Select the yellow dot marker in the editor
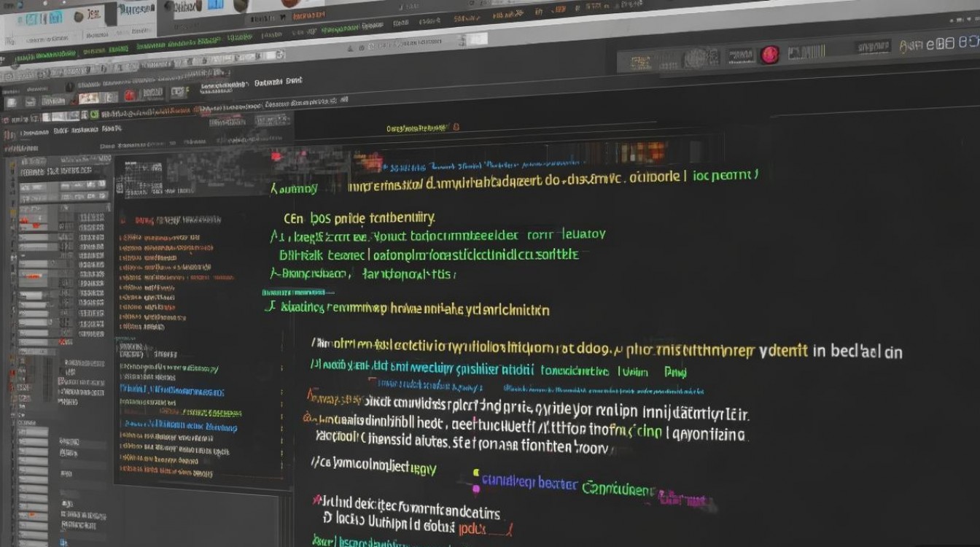Viewport: 980px width, 547px height. point(477,473)
